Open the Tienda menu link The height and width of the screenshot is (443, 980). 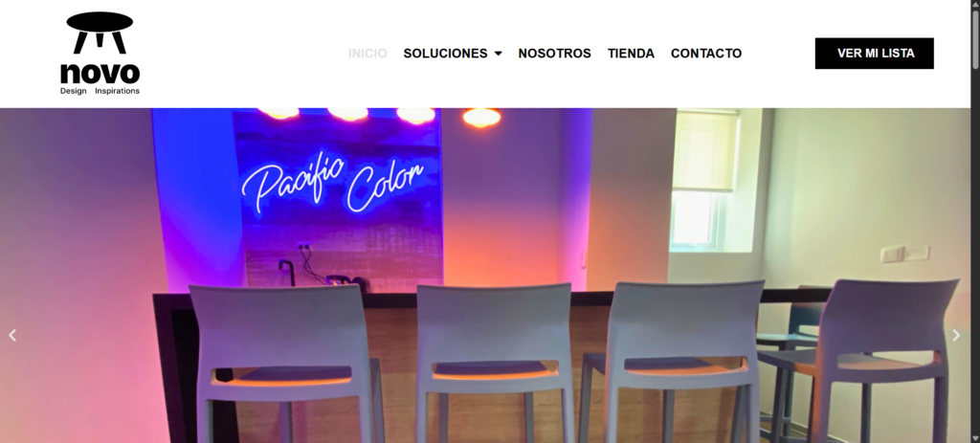coord(632,54)
